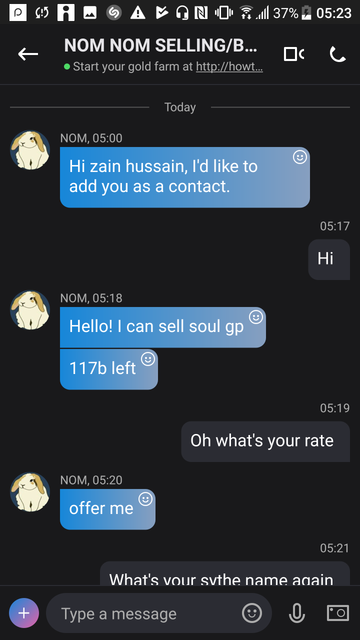Open NOM's avatar beside 05:18 message
The width and height of the screenshot is (360, 640).
pyautogui.click(x=30, y=310)
